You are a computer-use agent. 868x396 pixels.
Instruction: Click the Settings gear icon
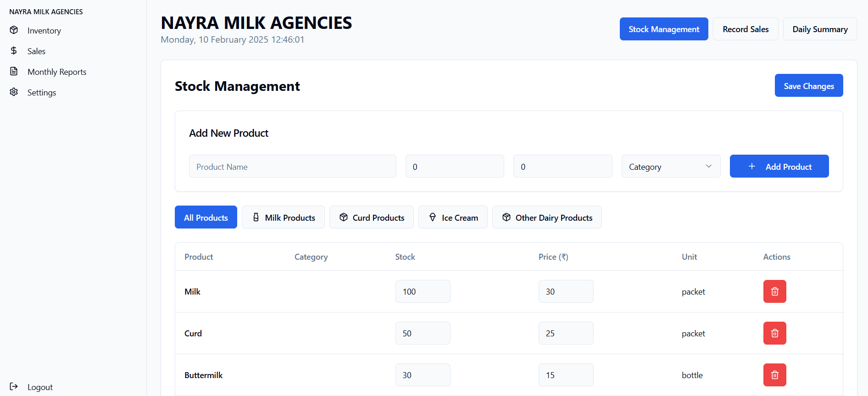(14, 92)
